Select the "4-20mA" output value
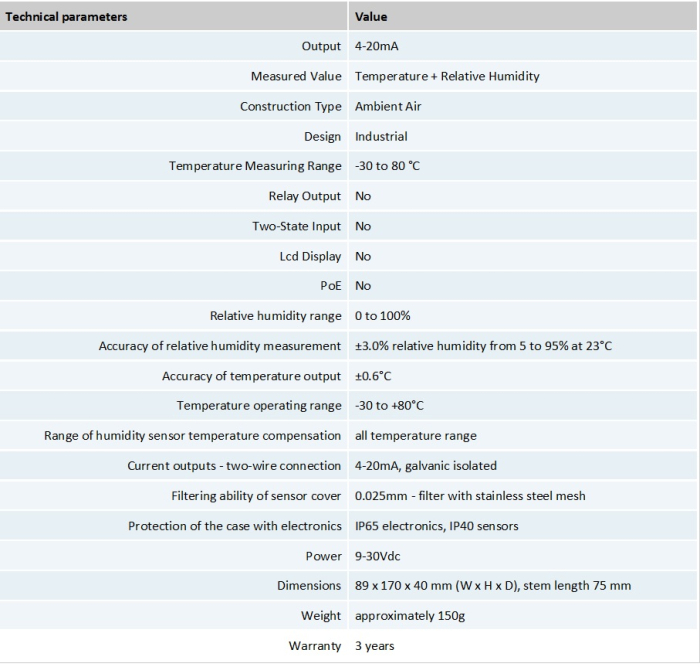Image resolution: width=700 pixels, height=667 pixels. (378, 47)
